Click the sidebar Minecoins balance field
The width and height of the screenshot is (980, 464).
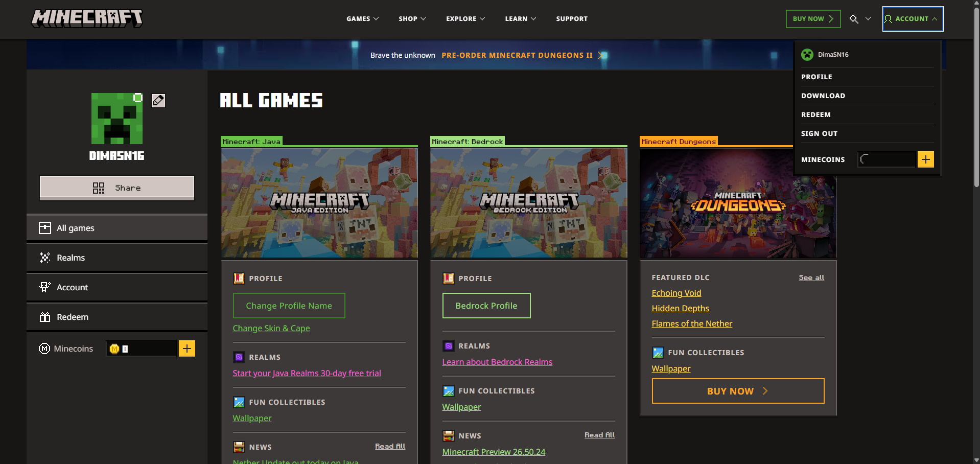click(142, 349)
